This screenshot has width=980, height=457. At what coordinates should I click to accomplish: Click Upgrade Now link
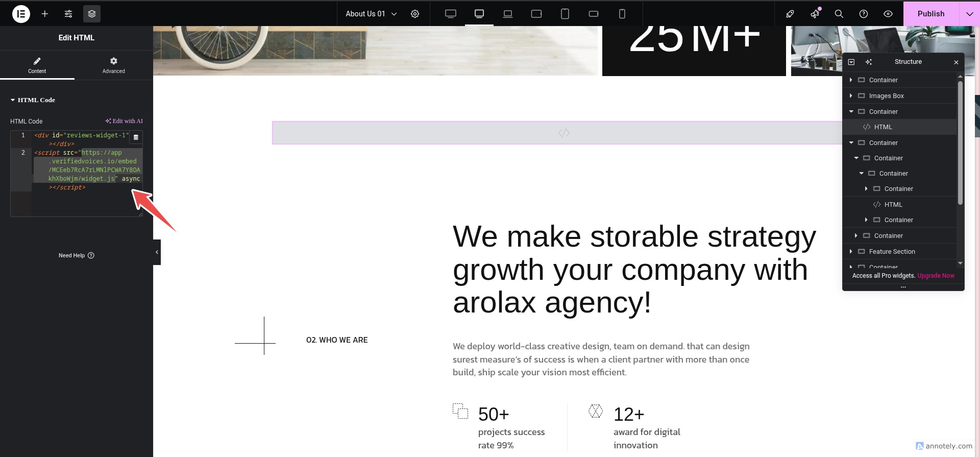tap(936, 276)
